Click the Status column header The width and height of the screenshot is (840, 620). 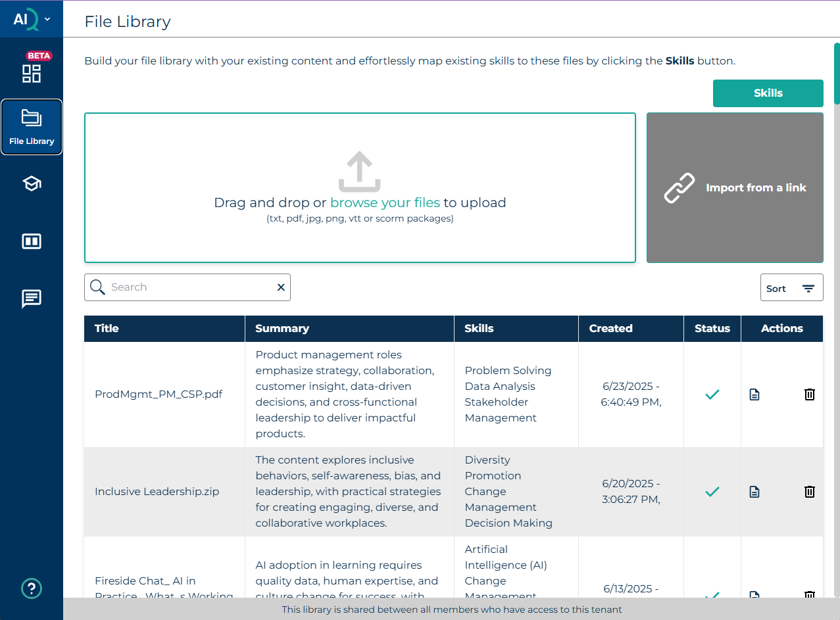click(712, 328)
